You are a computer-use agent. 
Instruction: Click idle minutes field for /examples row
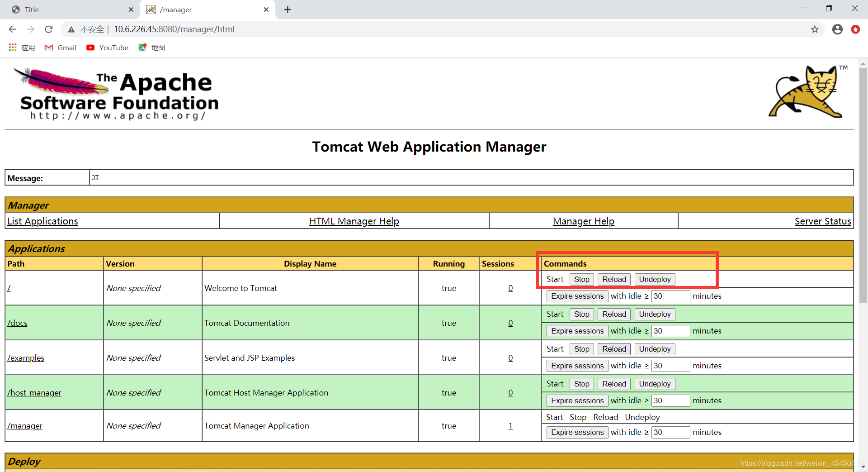pos(670,366)
